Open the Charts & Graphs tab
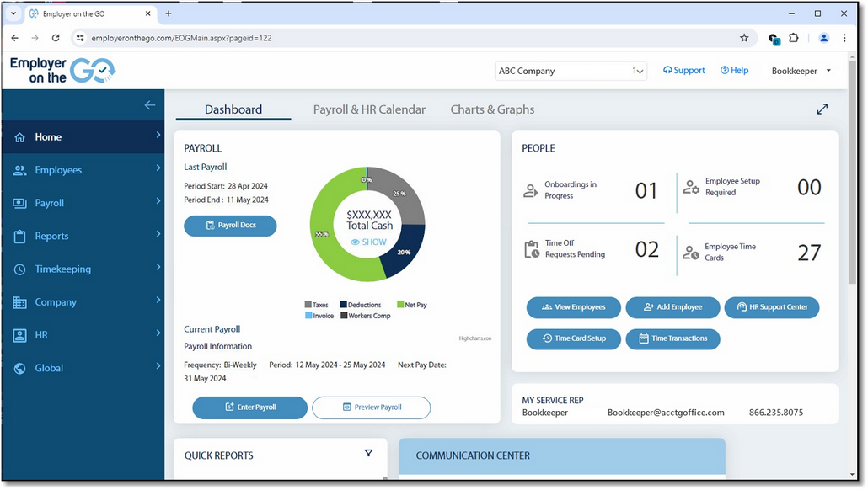The image size is (868, 490). [x=492, y=109]
